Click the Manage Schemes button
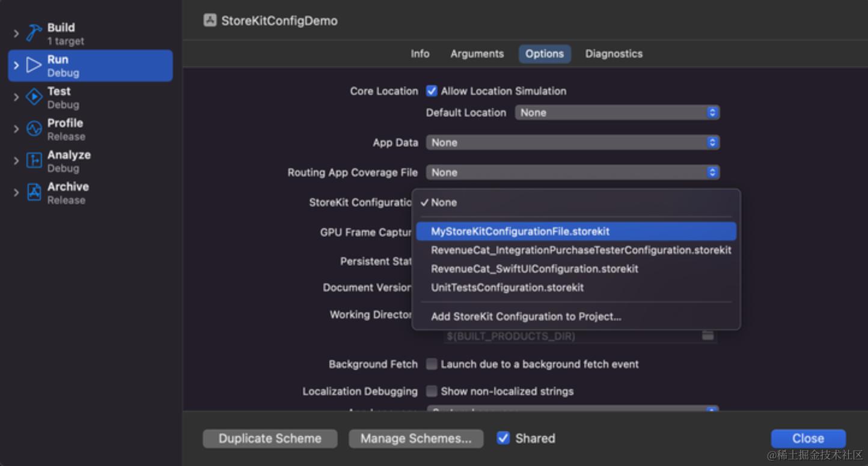Viewport: 868px width, 466px height. [x=416, y=438]
